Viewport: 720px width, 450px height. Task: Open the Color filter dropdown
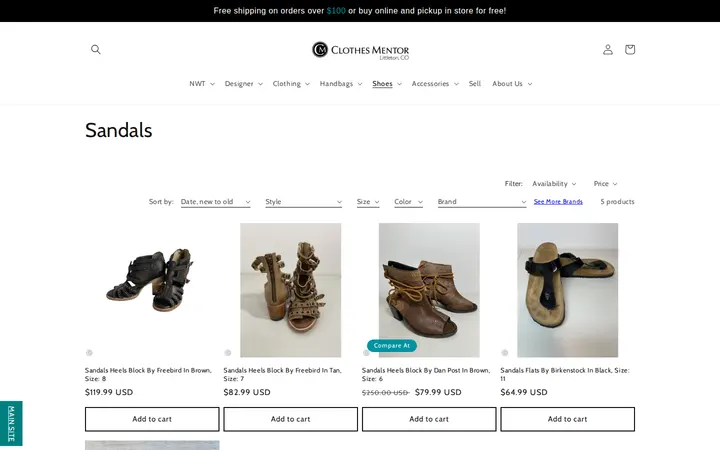coord(408,202)
